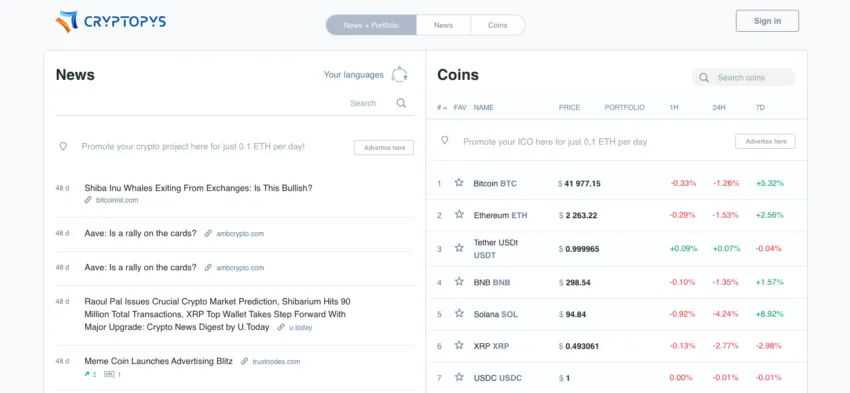Click the link icon beside bitcoinist.com
This screenshot has width=850, height=393.
pos(88,200)
